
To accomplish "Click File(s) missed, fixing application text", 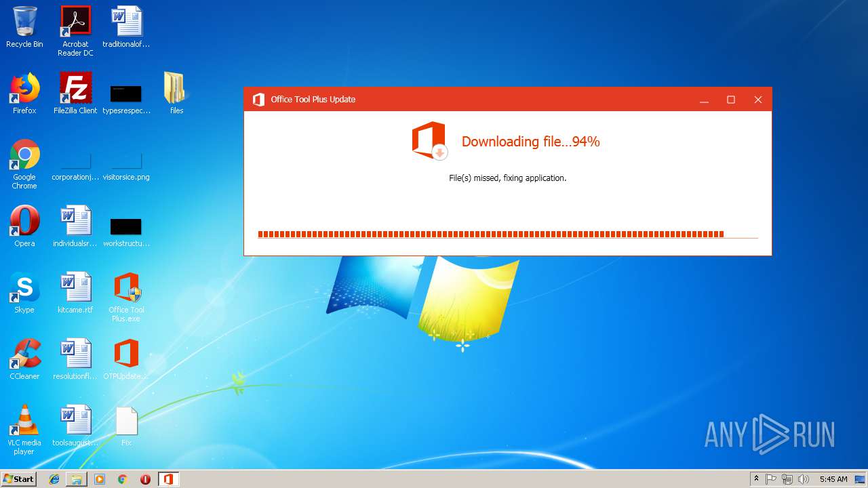I will [x=507, y=178].
